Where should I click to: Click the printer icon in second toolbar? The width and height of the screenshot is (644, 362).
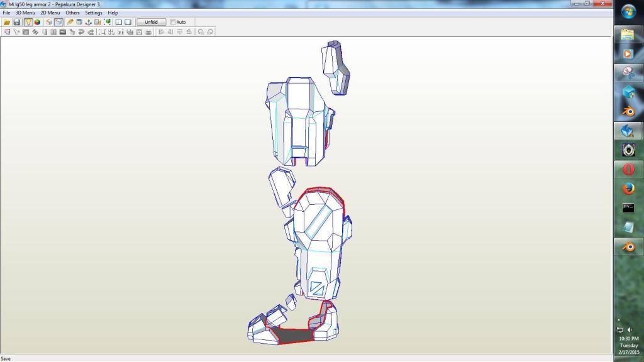coord(148,31)
